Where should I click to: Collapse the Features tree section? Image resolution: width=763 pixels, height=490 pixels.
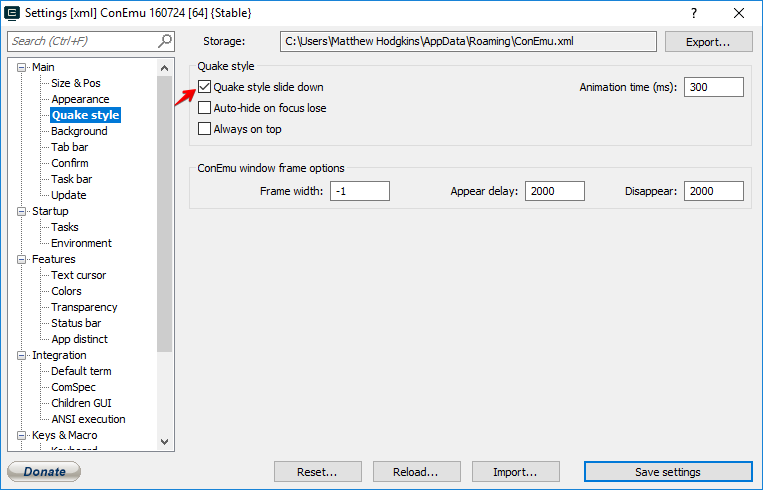pyautogui.click(x=22, y=259)
